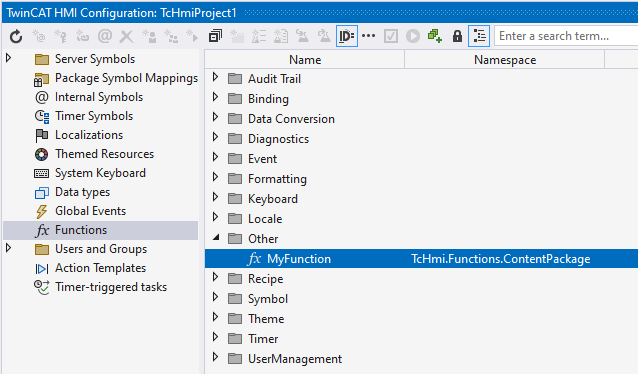Click the asterisk-folder new folder icon
The height and width of the screenshot is (374, 638).
click(x=237, y=36)
